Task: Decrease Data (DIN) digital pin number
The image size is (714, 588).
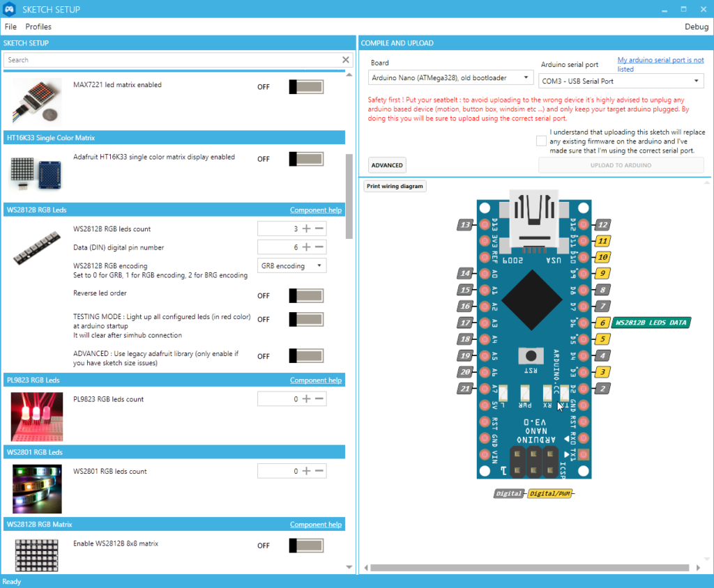Action: pyautogui.click(x=319, y=247)
